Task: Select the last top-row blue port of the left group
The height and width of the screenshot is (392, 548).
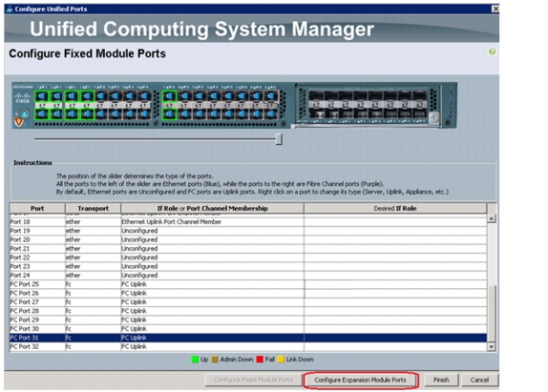Action: tap(143, 96)
